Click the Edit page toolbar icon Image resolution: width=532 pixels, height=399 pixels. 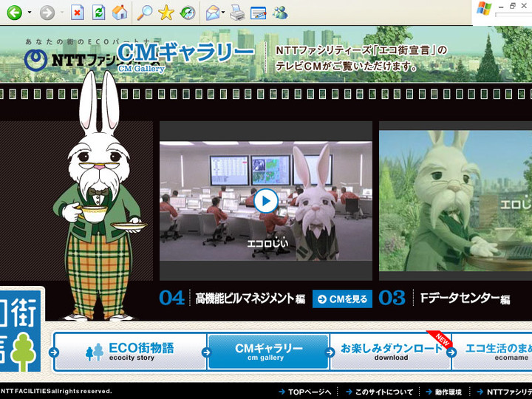(258, 13)
